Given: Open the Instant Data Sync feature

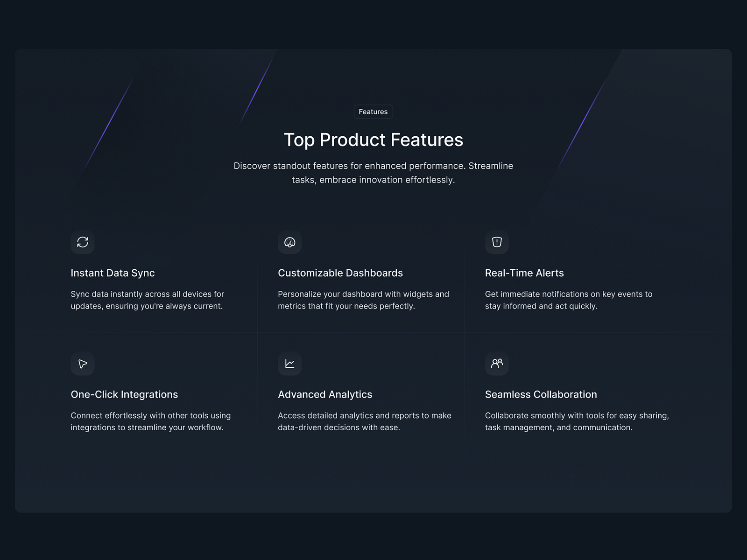Looking at the screenshot, I should pyautogui.click(x=113, y=273).
